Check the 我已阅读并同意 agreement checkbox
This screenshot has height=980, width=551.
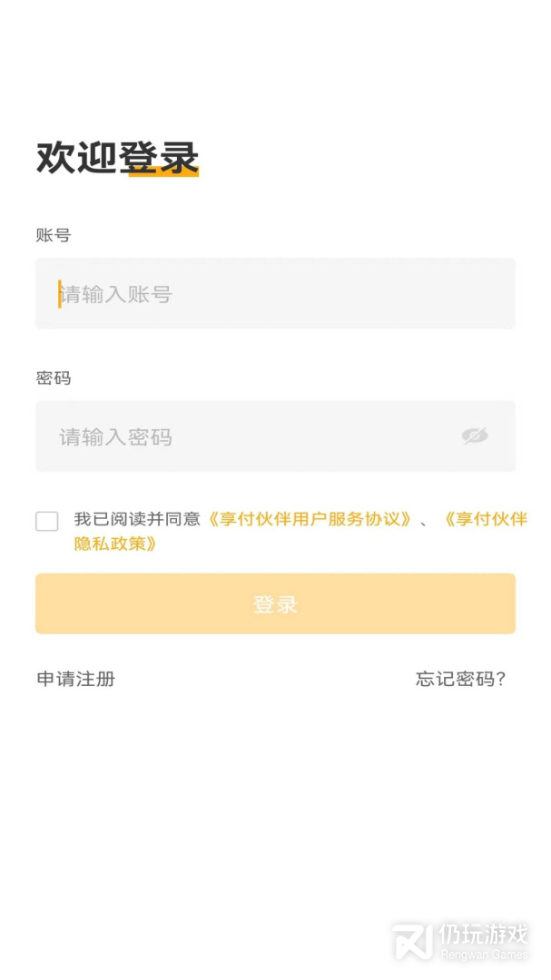coord(47,521)
